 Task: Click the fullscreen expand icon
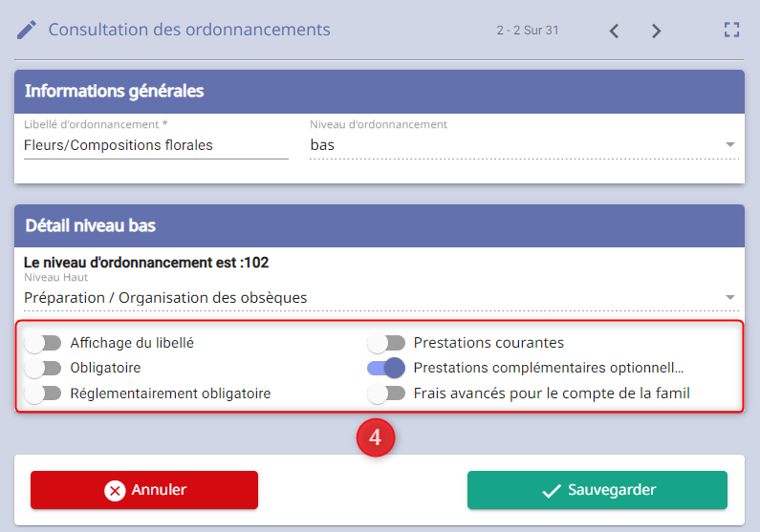click(731, 30)
